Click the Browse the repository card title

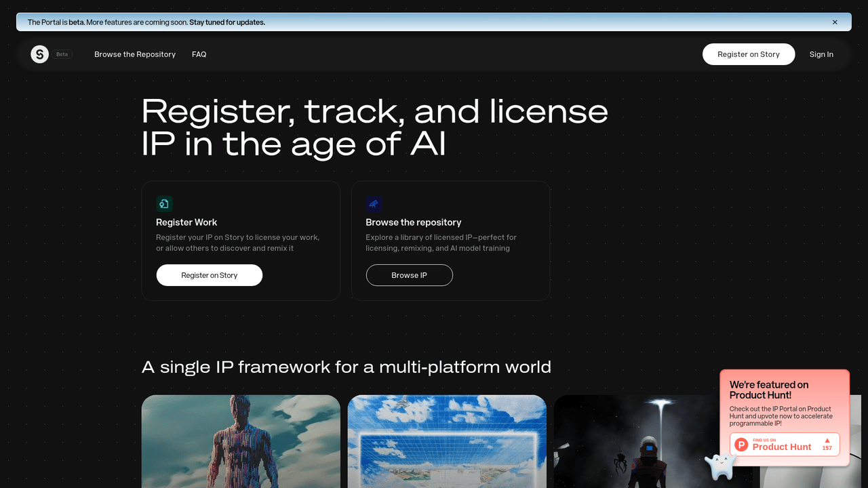click(414, 222)
